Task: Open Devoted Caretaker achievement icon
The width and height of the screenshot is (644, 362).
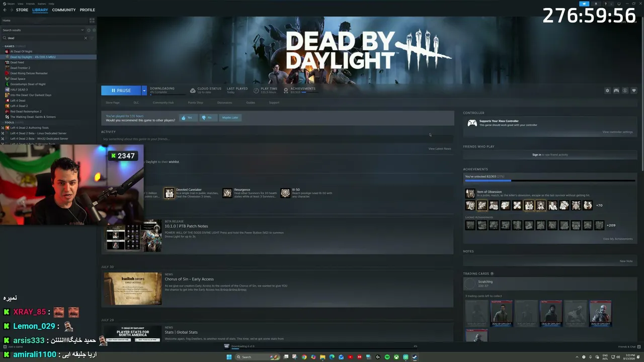Action: coord(170,194)
